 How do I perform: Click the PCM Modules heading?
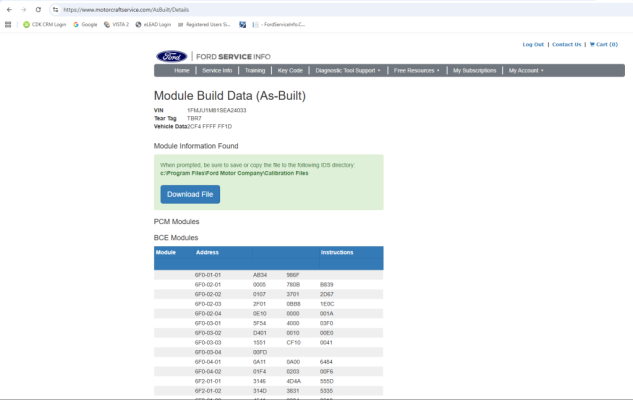[176, 222]
